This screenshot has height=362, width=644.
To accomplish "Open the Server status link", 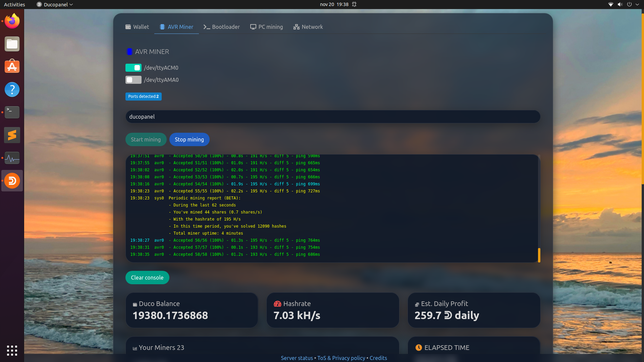I will point(297,358).
